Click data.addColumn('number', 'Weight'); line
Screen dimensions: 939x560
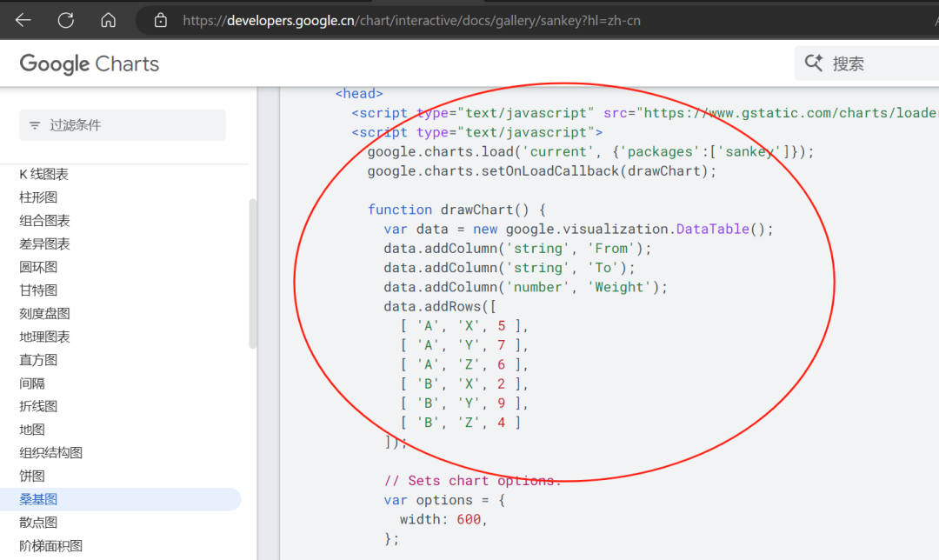[x=526, y=287]
